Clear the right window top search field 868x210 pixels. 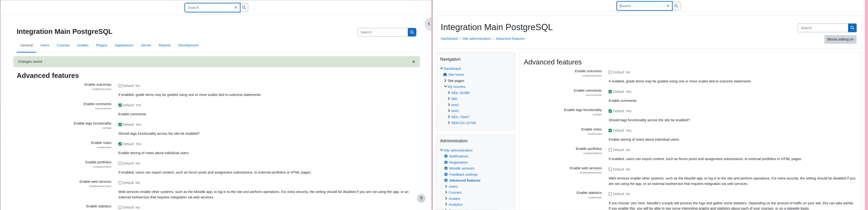point(668,6)
